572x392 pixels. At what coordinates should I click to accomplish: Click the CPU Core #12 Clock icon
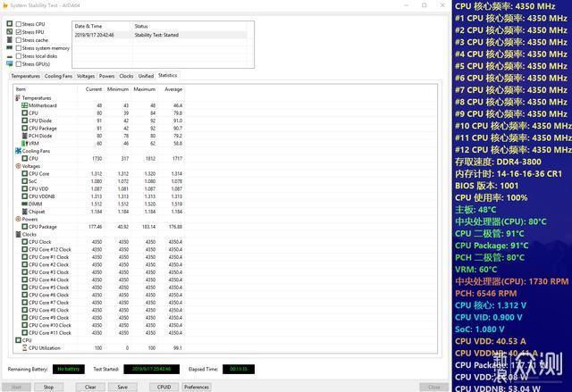point(24,249)
